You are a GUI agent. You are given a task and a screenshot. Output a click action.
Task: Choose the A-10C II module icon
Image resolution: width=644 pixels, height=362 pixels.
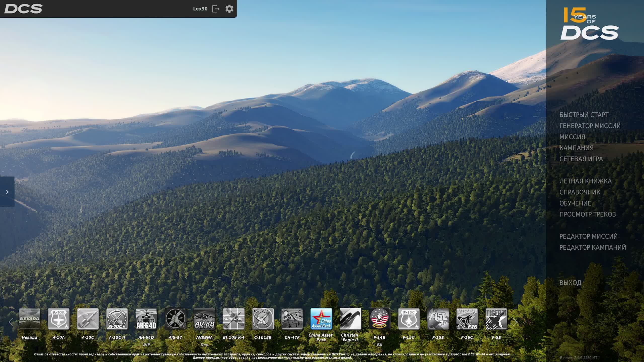pos(117,319)
